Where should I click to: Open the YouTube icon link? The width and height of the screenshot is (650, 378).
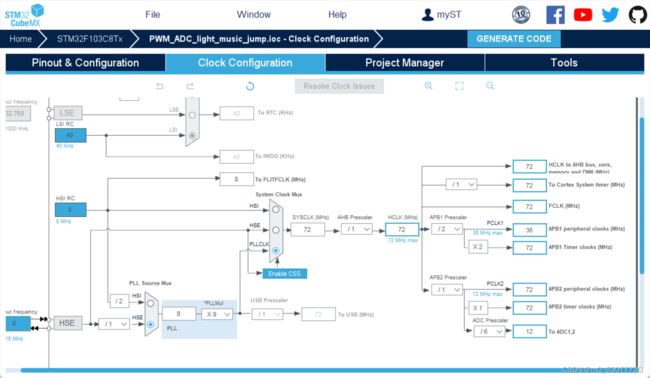point(583,15)
